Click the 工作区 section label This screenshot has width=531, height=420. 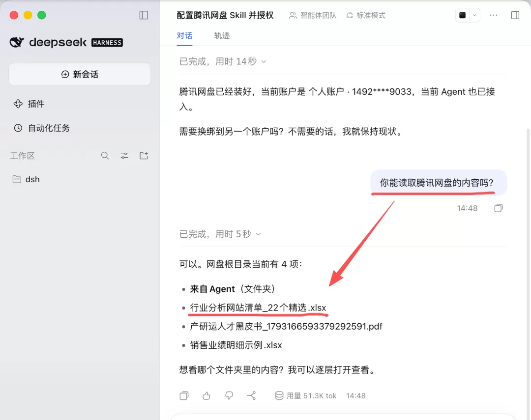(22, 156)
